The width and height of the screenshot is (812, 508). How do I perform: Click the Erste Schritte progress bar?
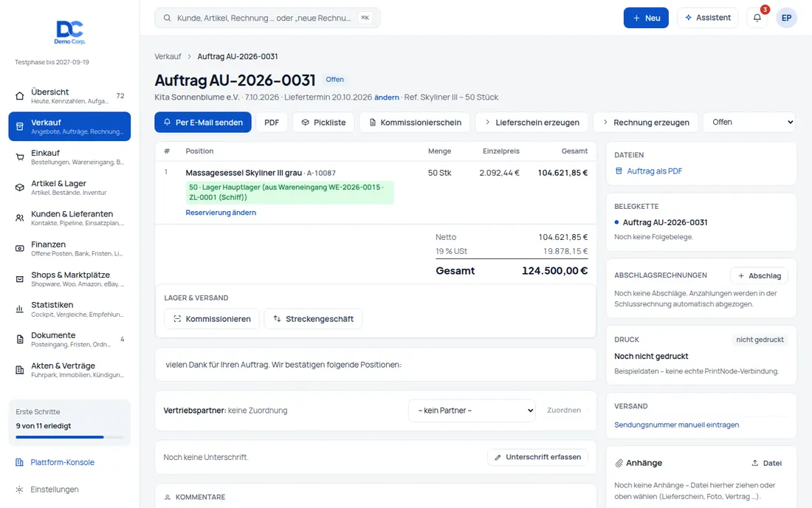(69, 437)
